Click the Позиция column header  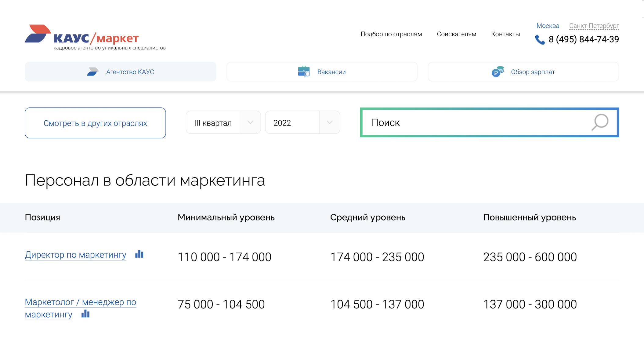coord(42,217)
